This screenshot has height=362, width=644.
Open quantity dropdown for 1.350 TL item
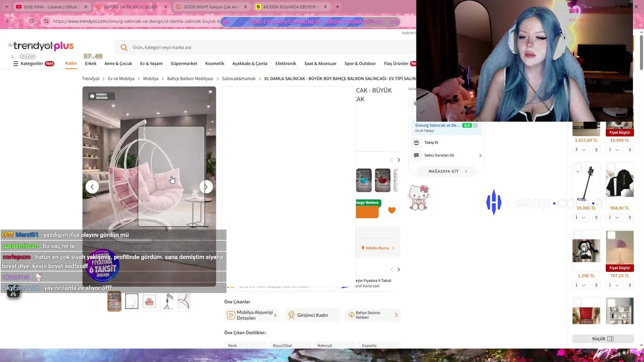[x=580, y=285]
